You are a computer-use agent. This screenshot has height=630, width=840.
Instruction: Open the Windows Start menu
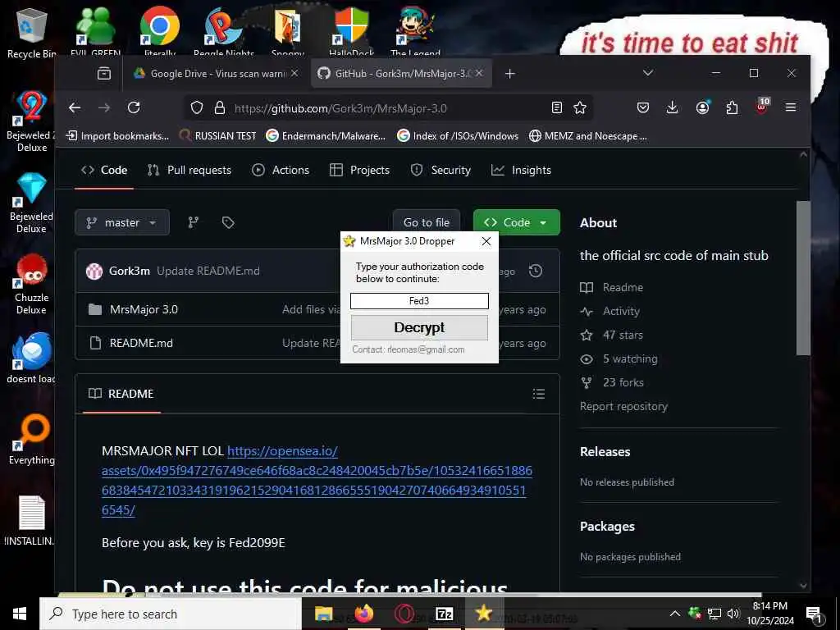click(x=20, y=614)
